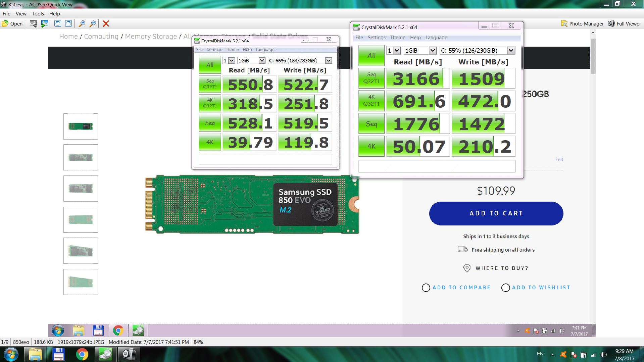Click the ADD TO CART button
Image resolution: width=644 pixels, height=362 pixels.
[x=496, y=213]
